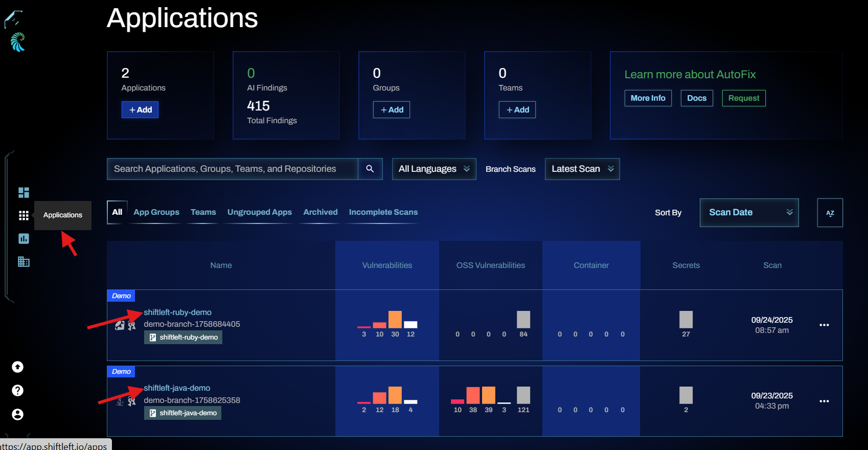This screenshot has width=868, height=450.
Task: Open the All Languages dropdown
Action: pos(434,169)
